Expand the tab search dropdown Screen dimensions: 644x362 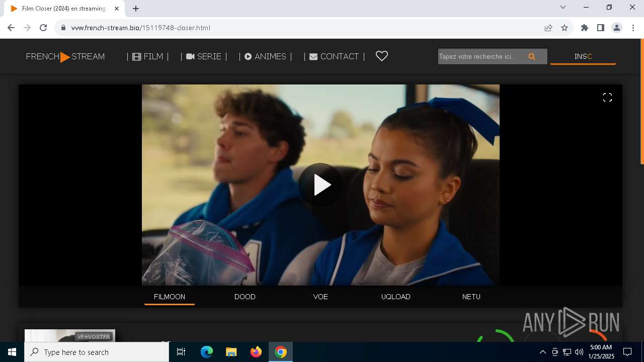[563, 7]
